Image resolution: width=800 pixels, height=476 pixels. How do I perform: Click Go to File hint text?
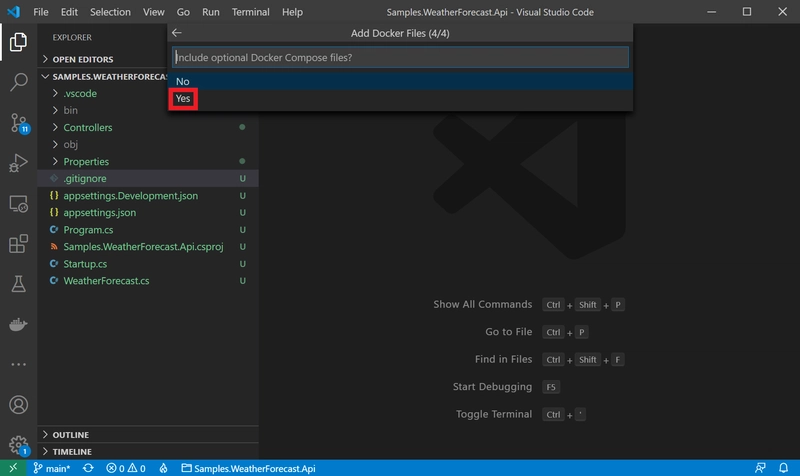(x=509, y=332)
